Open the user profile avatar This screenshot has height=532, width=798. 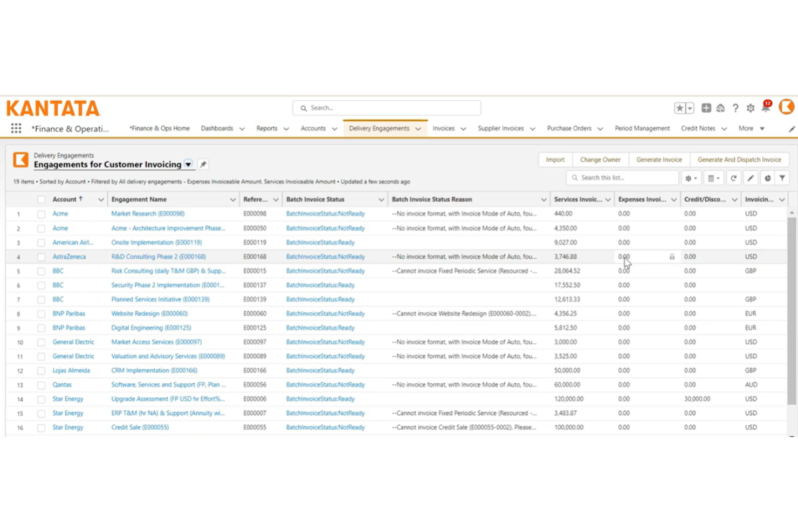[786, 107]
